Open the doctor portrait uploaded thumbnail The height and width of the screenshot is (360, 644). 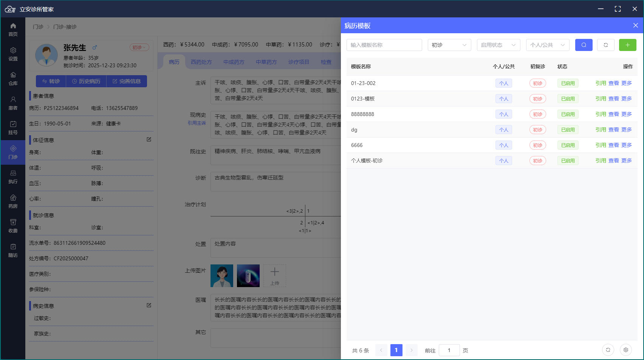coord(222,276)
